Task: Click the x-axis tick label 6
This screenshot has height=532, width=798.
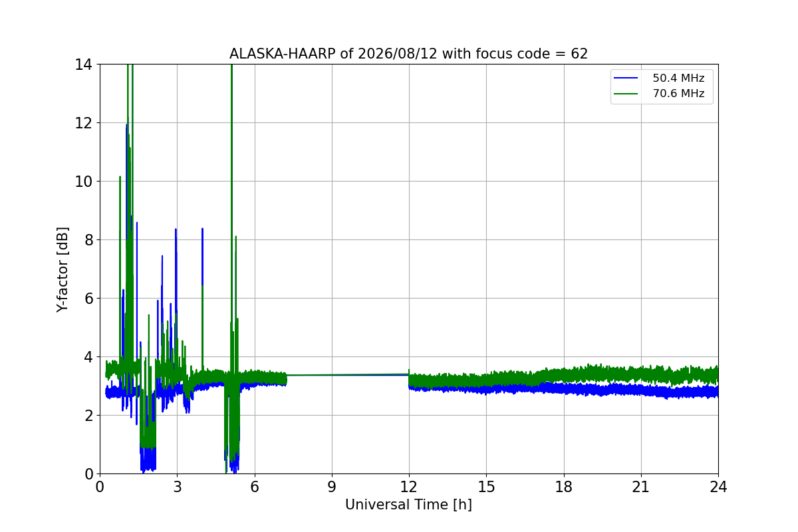Action: pos(255,487)
